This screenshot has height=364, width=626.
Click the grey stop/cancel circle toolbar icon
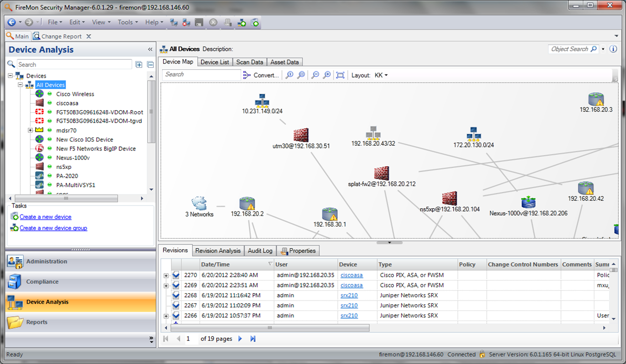(x=213, y=23)
